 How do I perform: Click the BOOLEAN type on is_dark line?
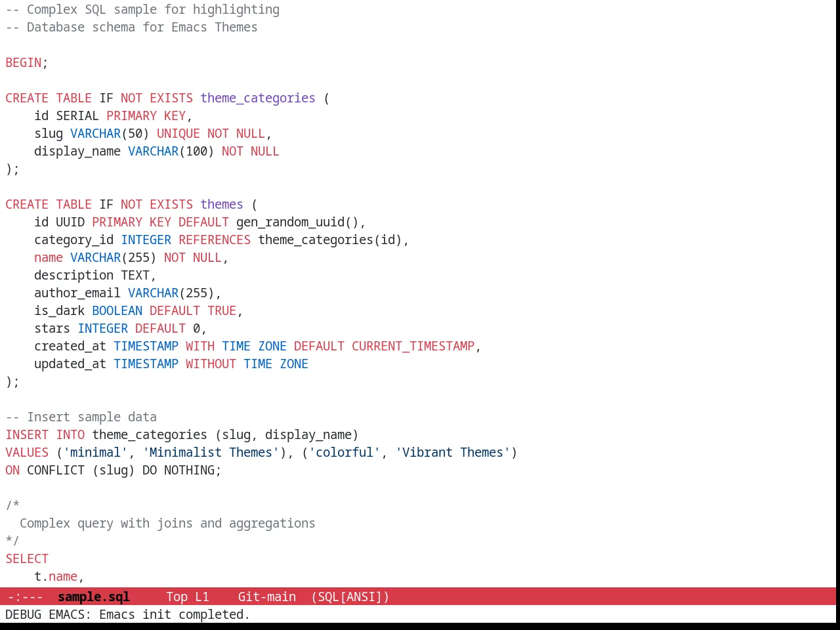(117, 310)
